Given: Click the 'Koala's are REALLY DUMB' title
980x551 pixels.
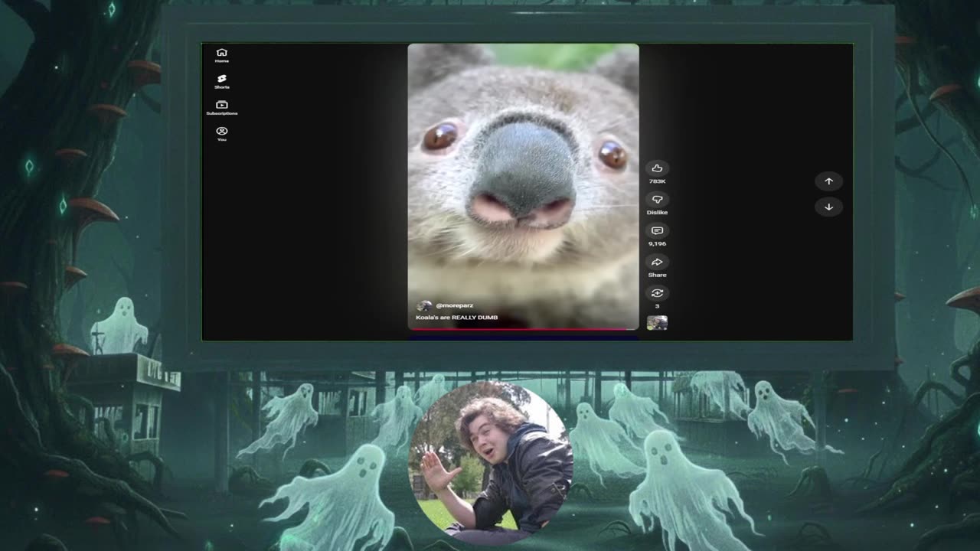Looking at the screenshot, I should coord(456,317).
